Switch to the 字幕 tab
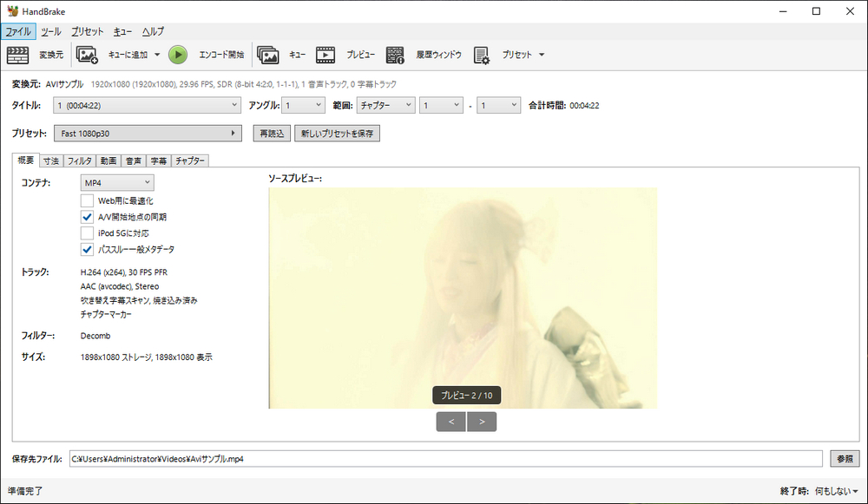The image size is (868, 504). pos(159,161)
